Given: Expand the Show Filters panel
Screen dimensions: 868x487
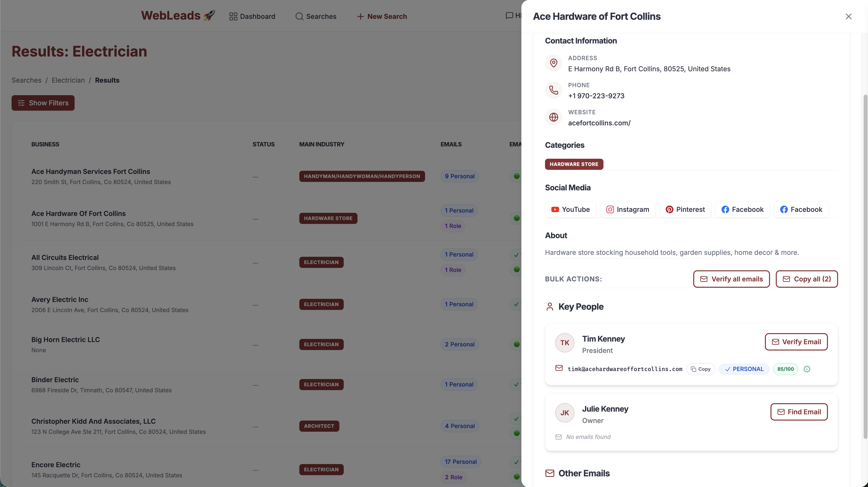Looking at the screenshot, I should pyautogui.click(x=43, y=103).
